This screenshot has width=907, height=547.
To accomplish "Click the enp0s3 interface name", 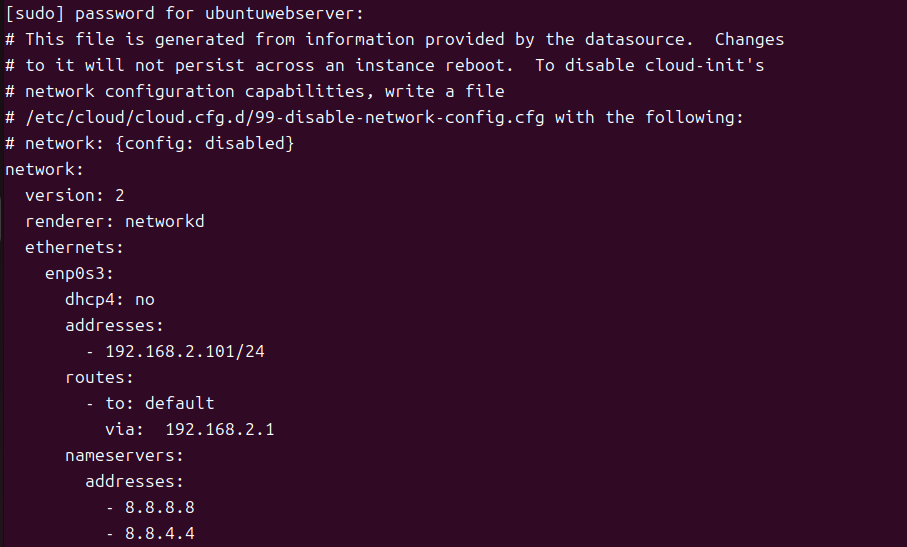I will click(x=79, y=274).
